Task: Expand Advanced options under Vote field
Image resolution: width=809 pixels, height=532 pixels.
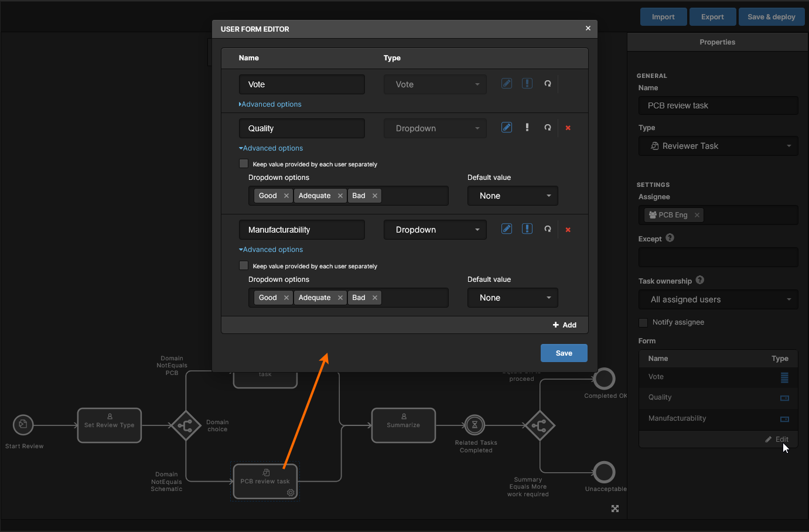Action: coord(271,104)
